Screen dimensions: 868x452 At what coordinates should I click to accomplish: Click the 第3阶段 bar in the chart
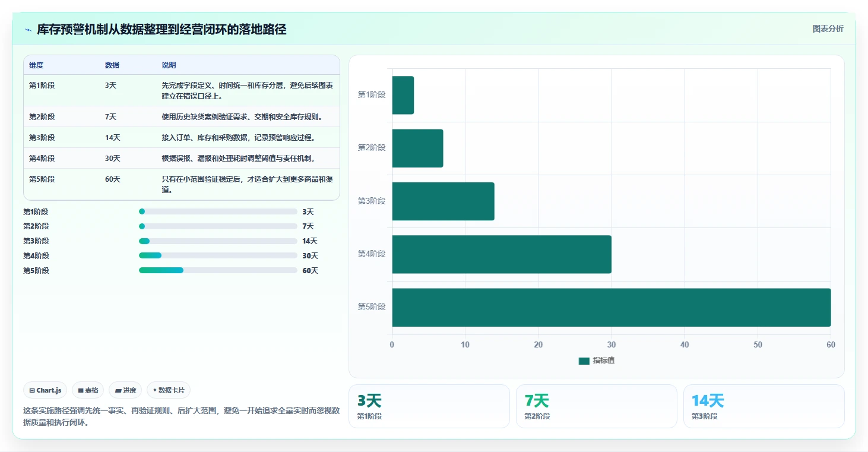[x=443, y=201]
